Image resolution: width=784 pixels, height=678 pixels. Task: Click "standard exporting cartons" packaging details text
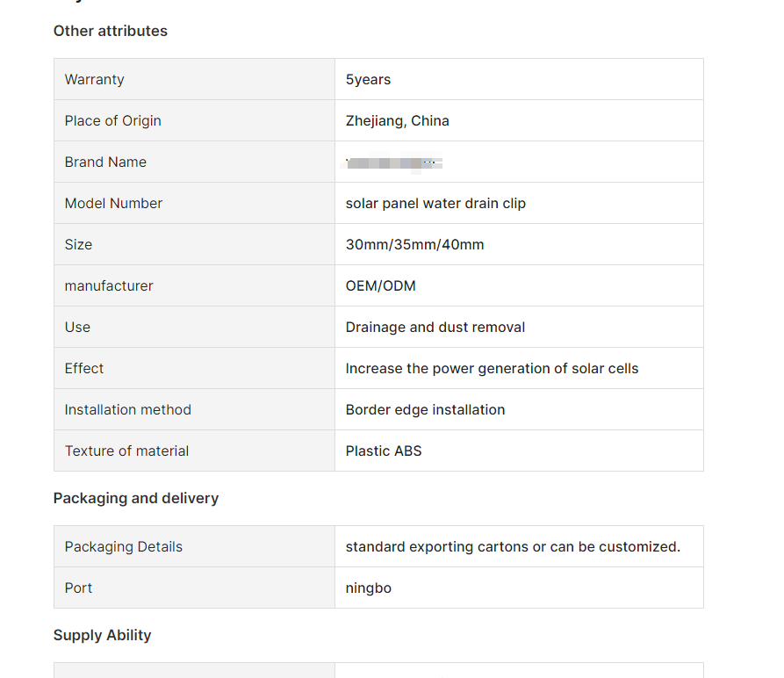pyautogui.click(x=513, y=546)
